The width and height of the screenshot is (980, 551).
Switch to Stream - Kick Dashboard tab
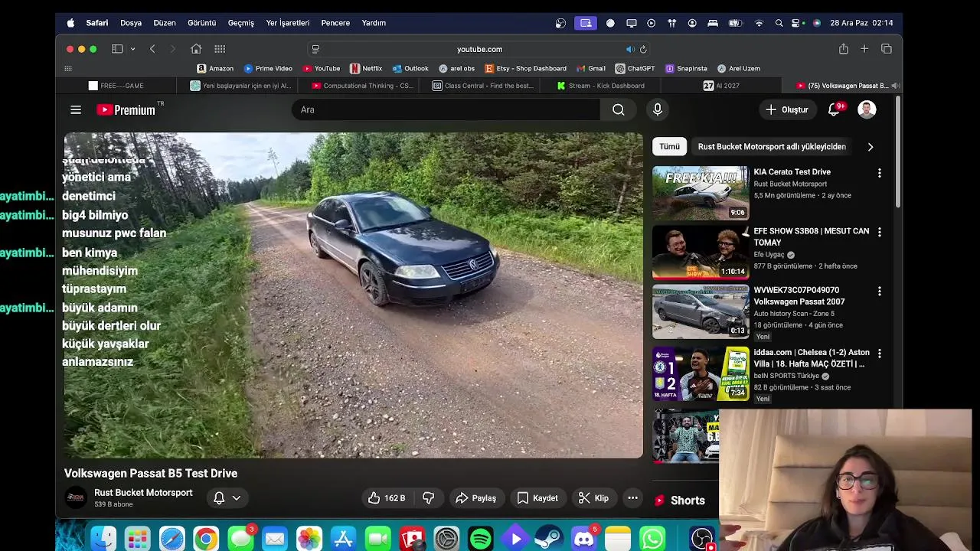tap(601, 86)
